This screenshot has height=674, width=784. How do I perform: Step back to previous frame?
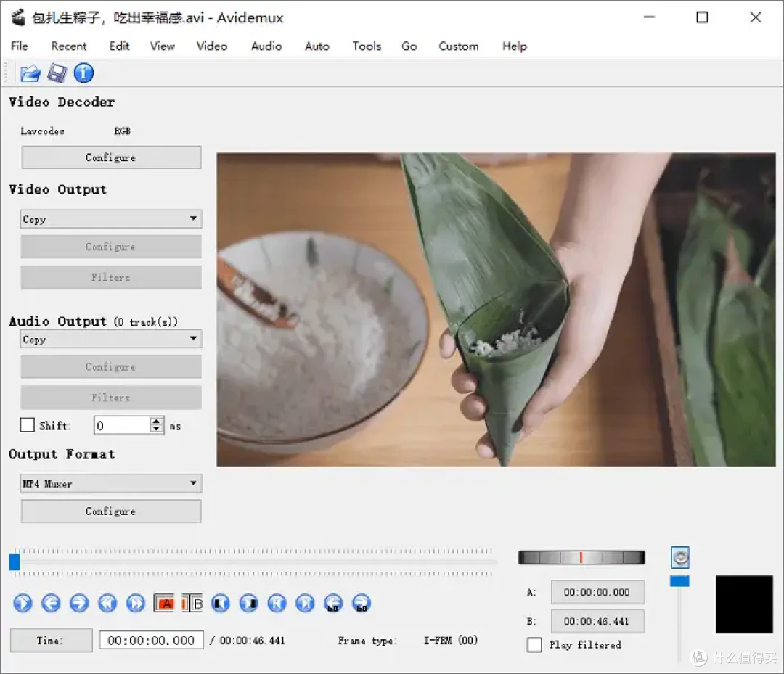(51, 603)
